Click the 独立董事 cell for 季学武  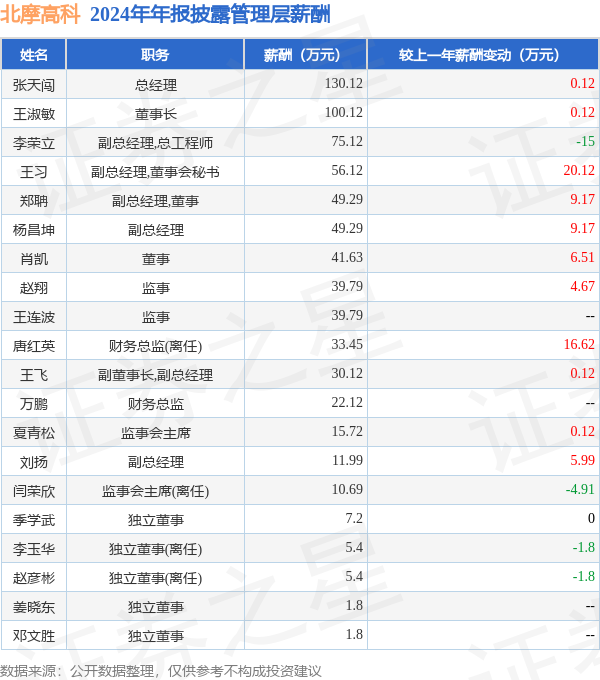coord(156,520)
